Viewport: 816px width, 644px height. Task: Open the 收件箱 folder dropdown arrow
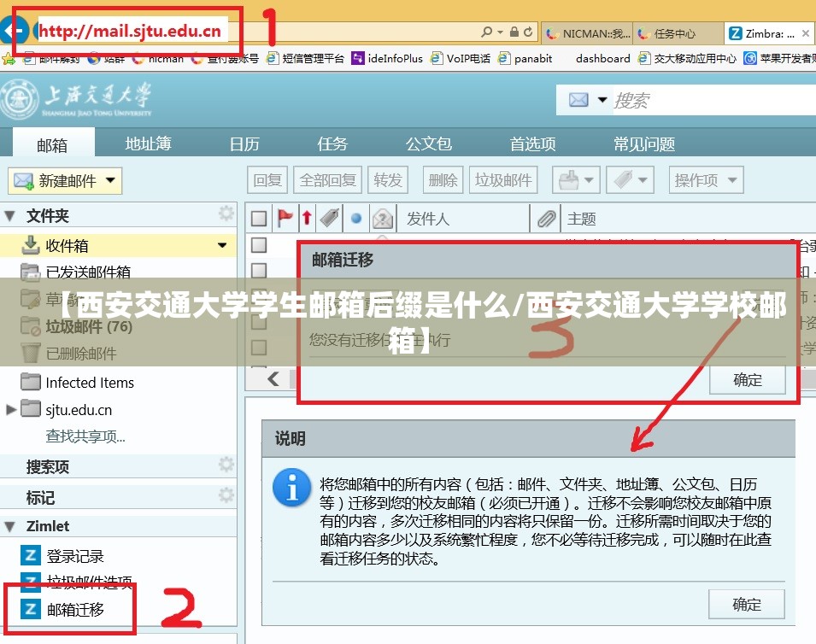222,245
